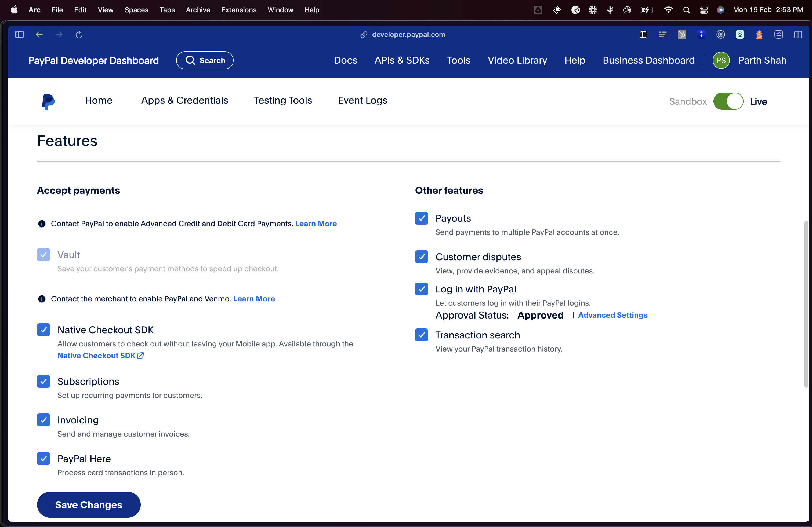Toggle the browser sidebar icon
Image resolution: width=812 pixels, height=527 pixels.
point(19,34)
